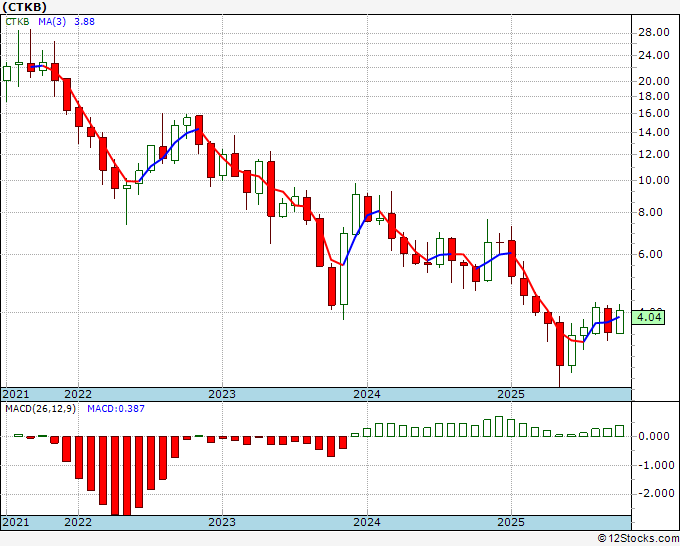The height and width of the screenshot is (546, 680).
Task: Click the 3.88 moving average value
Action: (85, 22)
